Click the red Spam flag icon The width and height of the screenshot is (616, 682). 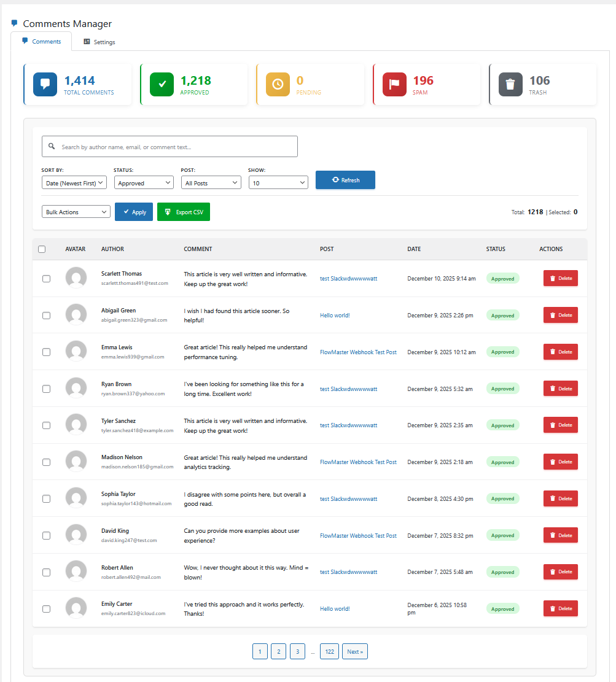394,85
